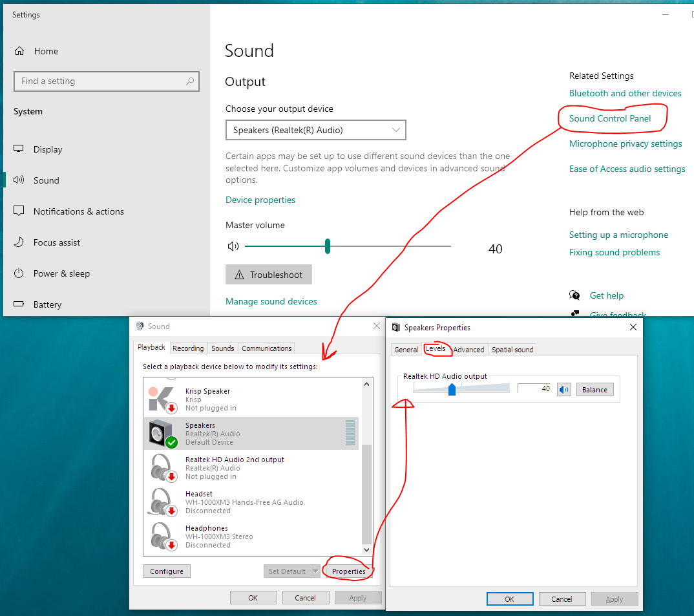
Task: Switch to the Recording tab
Action: click(188, 348)
